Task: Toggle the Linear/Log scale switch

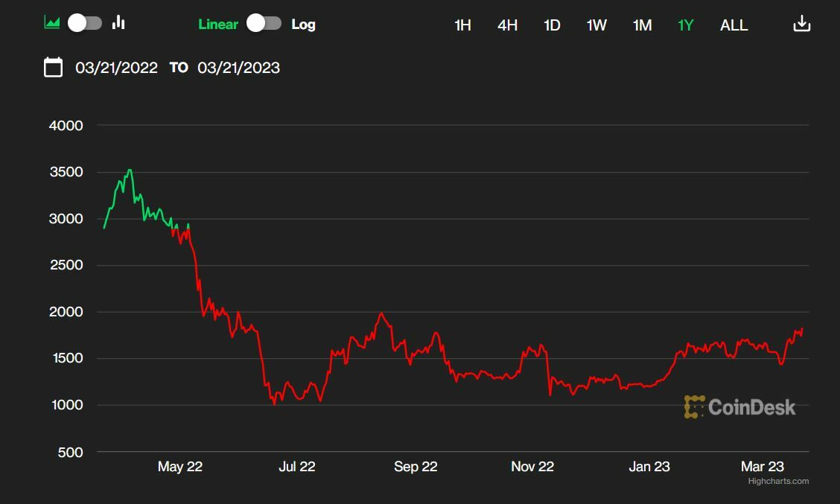Action: pyautogui.click(x=264, y=23)
